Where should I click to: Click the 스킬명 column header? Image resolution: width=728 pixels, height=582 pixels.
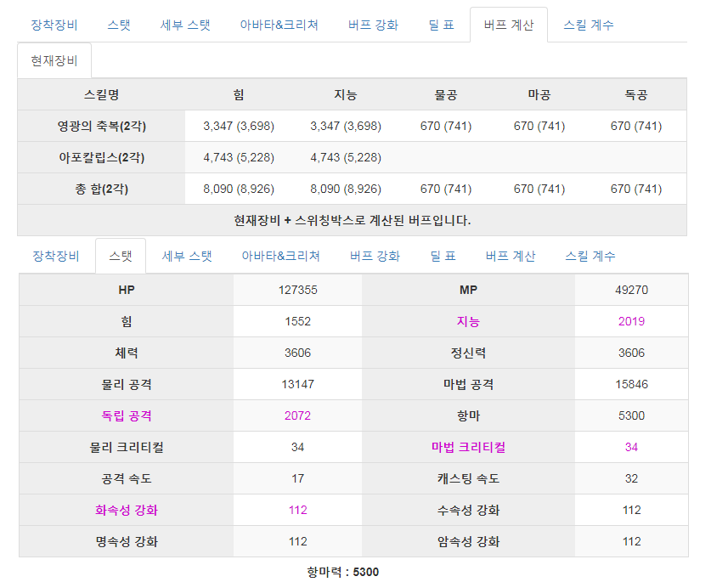101,95
